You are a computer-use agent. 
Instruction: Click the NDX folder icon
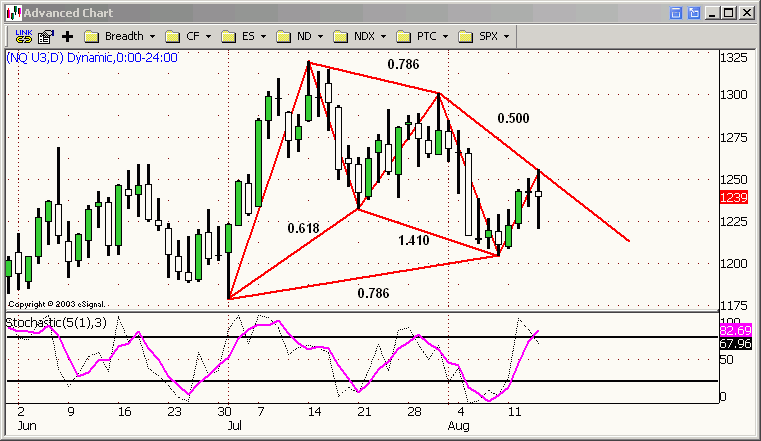pyautogui.click(x=341, y=37)
